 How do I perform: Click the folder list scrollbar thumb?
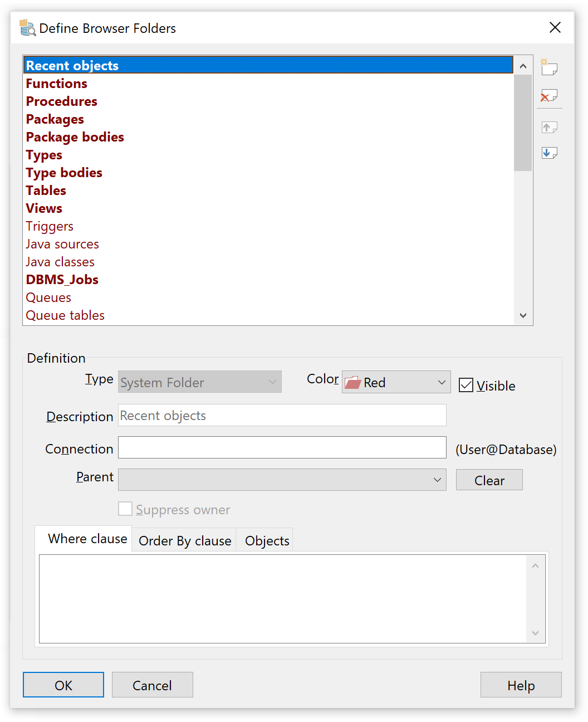(x=523, y=123)
